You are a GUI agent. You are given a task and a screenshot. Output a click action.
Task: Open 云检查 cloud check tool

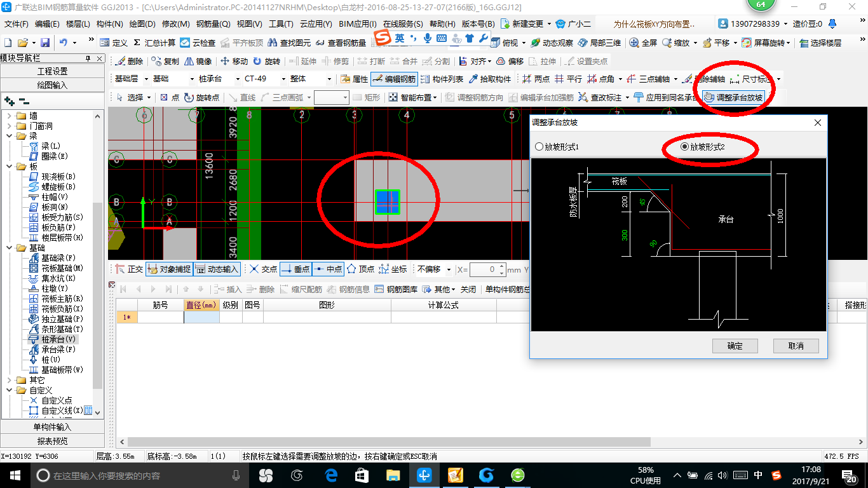[198, 43]
